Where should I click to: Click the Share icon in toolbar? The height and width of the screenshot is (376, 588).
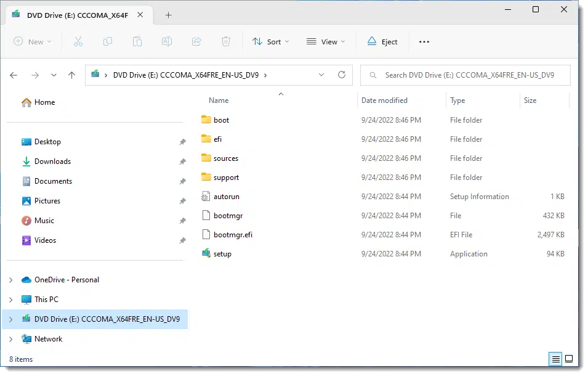tap(196, 42)
